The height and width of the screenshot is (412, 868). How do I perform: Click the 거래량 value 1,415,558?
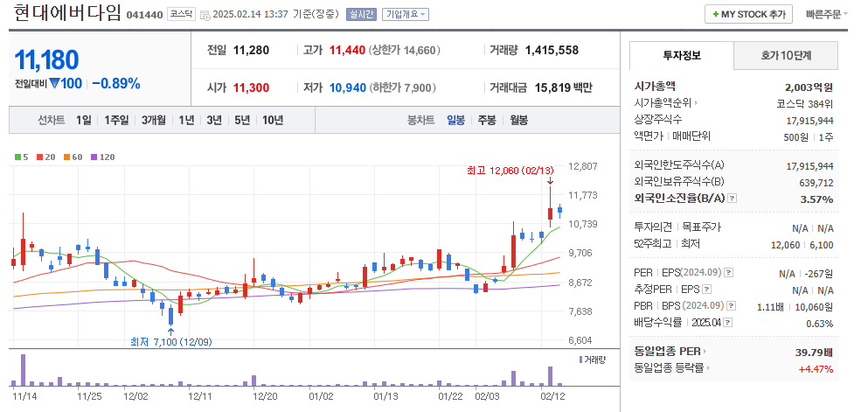(x=552, y=51)
